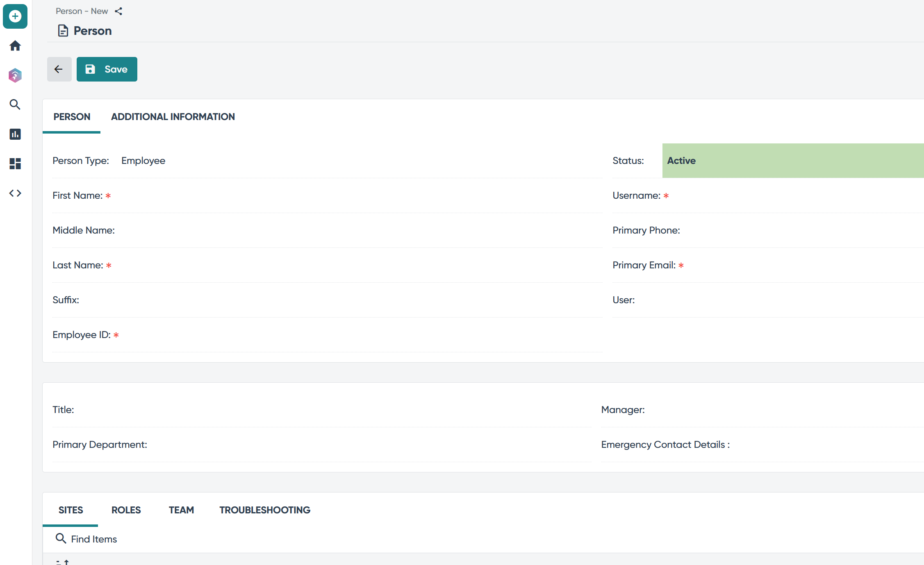Open the search magnifier in sidebar
The height and width of the screenshot is (565, 924).
(15, 104)
